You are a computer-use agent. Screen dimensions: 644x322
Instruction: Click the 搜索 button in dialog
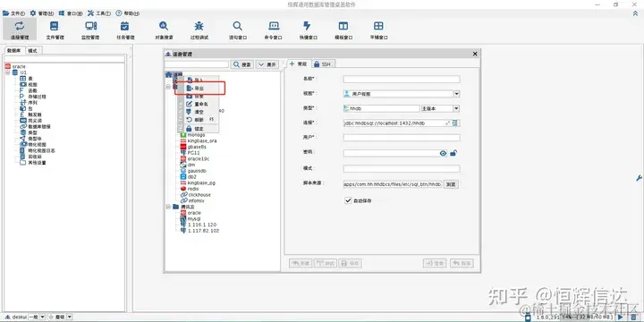click(242, 64)
